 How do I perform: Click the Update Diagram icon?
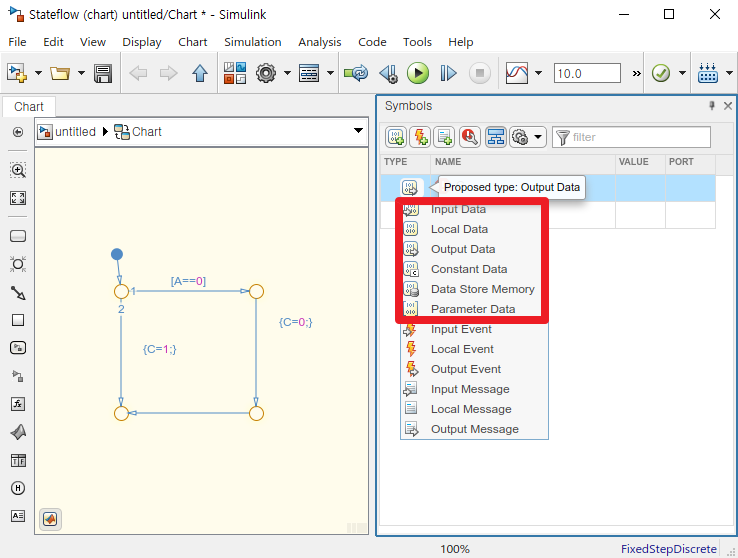356,73
